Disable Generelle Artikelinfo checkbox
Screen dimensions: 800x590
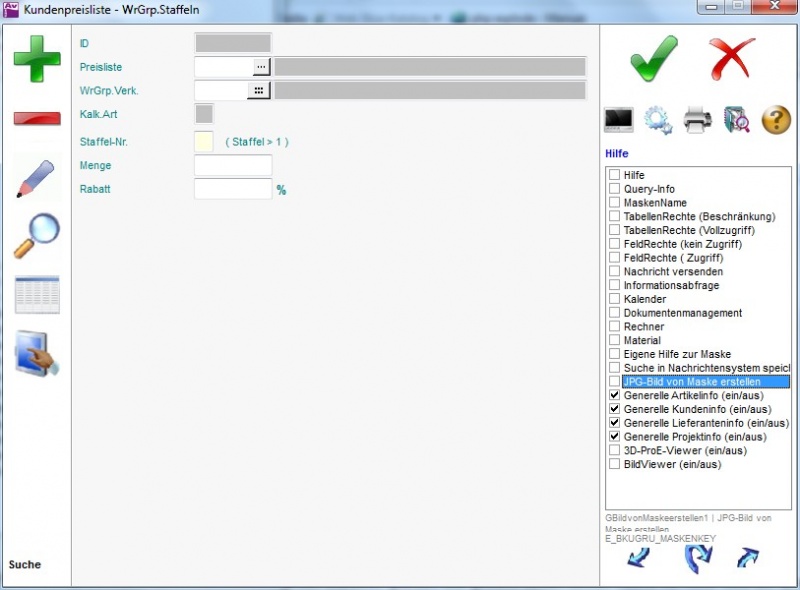coord(615,396)
